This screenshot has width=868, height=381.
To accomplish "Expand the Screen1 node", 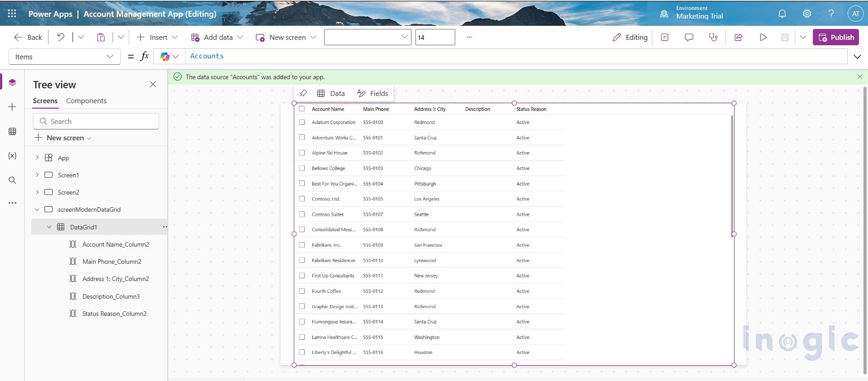I will click(x=37, y=175).
